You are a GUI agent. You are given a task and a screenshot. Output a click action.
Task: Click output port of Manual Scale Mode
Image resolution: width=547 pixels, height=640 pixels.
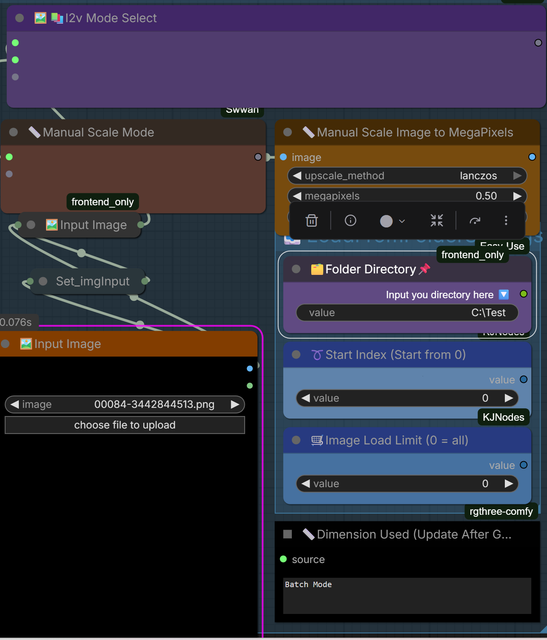click(x=258, y=157)
